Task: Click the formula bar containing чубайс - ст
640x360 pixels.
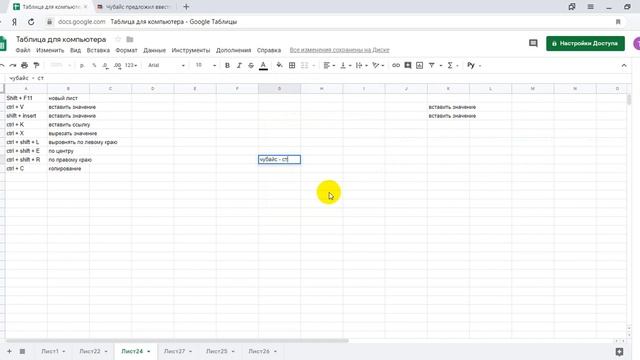Action: 318,78
